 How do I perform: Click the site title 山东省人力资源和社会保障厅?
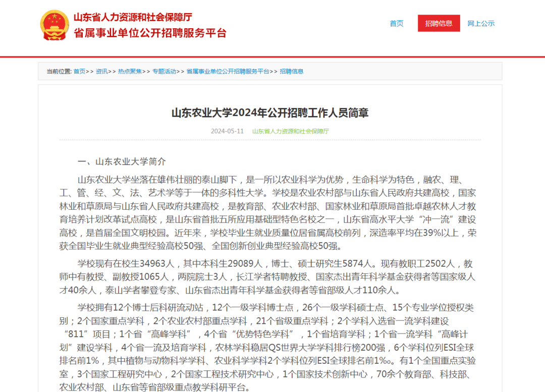(133, 17)
